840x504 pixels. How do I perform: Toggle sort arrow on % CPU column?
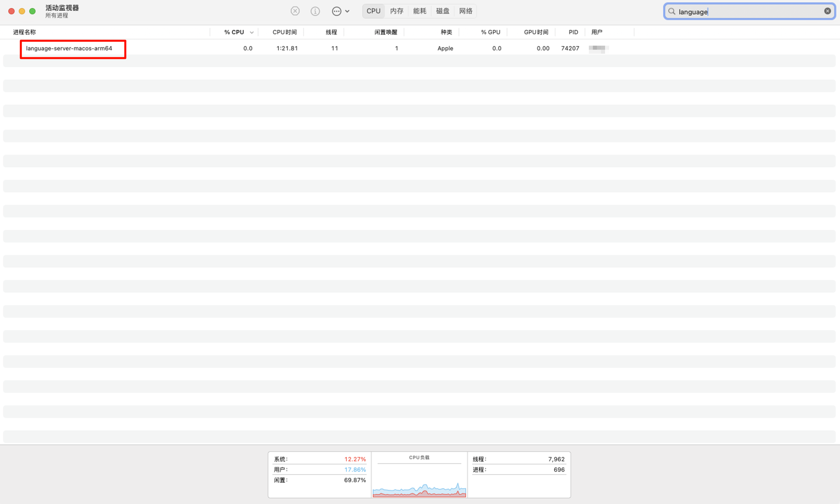(251, 33)
